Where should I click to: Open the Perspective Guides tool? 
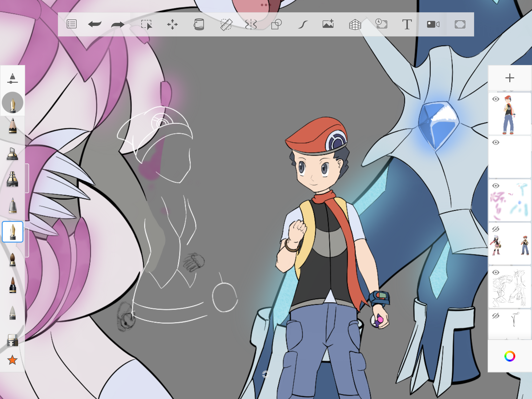pos(355,24)
